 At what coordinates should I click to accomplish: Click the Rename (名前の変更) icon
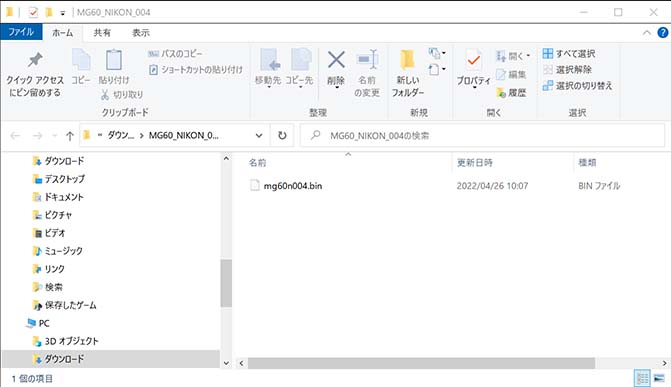[367, 60]
